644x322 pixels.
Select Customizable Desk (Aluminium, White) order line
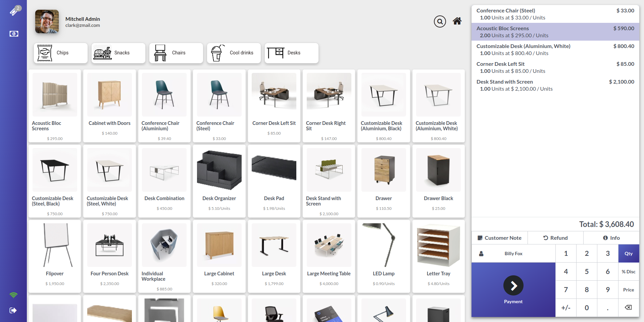555,50
